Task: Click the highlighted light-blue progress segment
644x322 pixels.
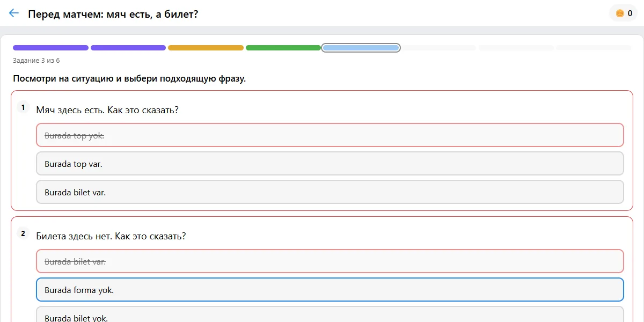Action: tap(361, 48)
